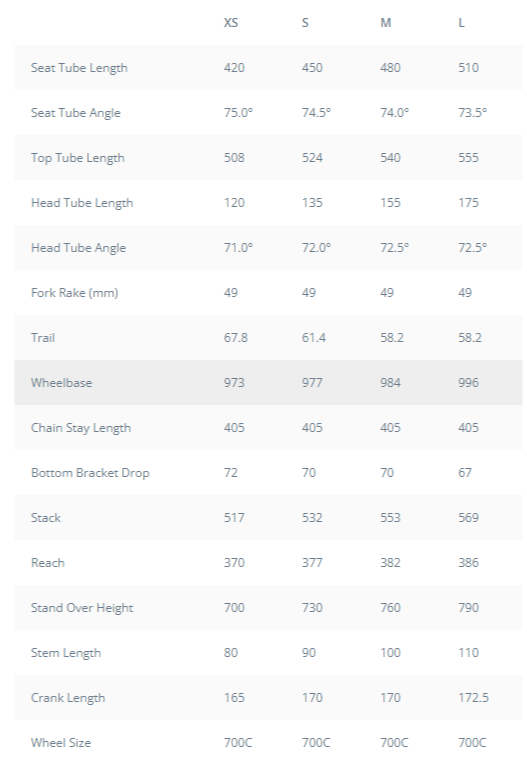Select the Fork Rake (mm) row label
The height and width of the screenshot is (767, 527).
[x=75, y=293]
